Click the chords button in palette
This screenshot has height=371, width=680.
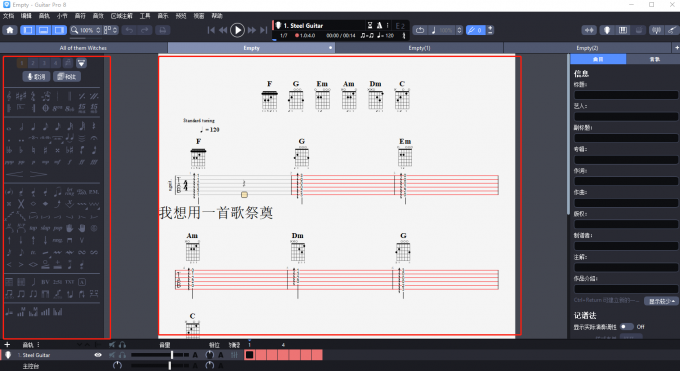[x=67, y=77]
